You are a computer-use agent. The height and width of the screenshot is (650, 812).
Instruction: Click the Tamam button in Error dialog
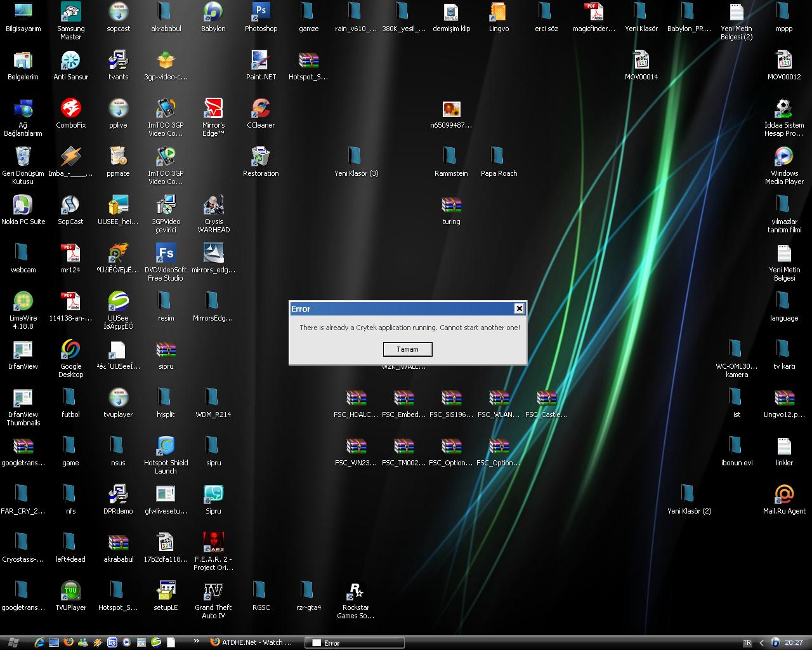click(x=407, y=349)
